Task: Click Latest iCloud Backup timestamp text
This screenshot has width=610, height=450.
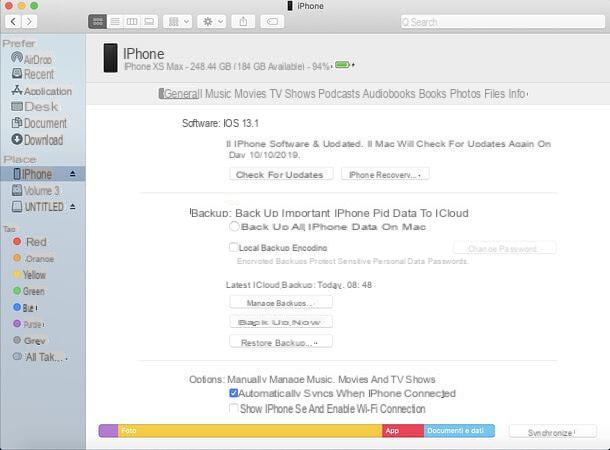Action: (299, 285)
